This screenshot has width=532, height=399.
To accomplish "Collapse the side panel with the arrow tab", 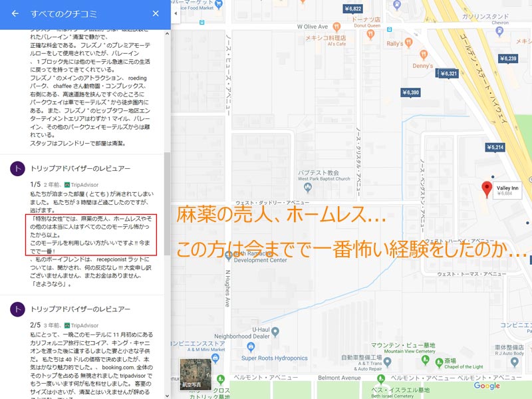I will pos(176,13).
